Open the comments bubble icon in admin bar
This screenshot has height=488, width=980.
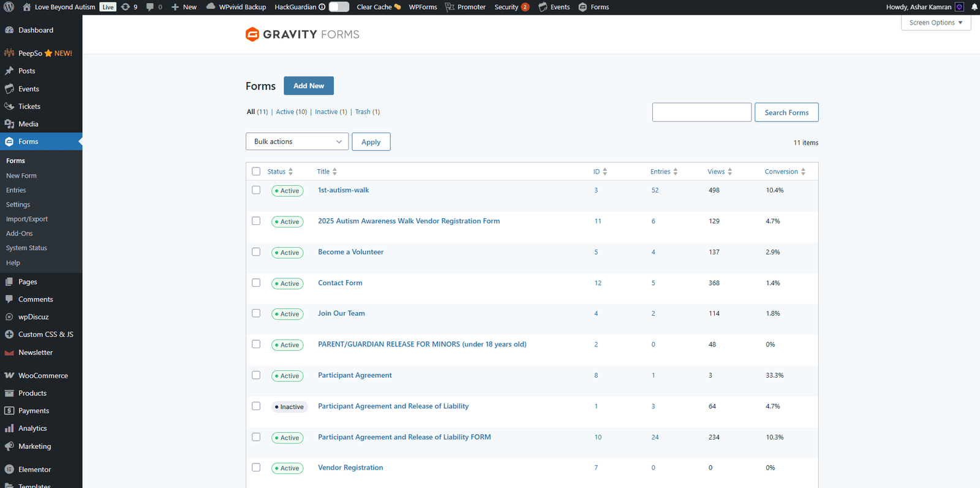point(150,7)
